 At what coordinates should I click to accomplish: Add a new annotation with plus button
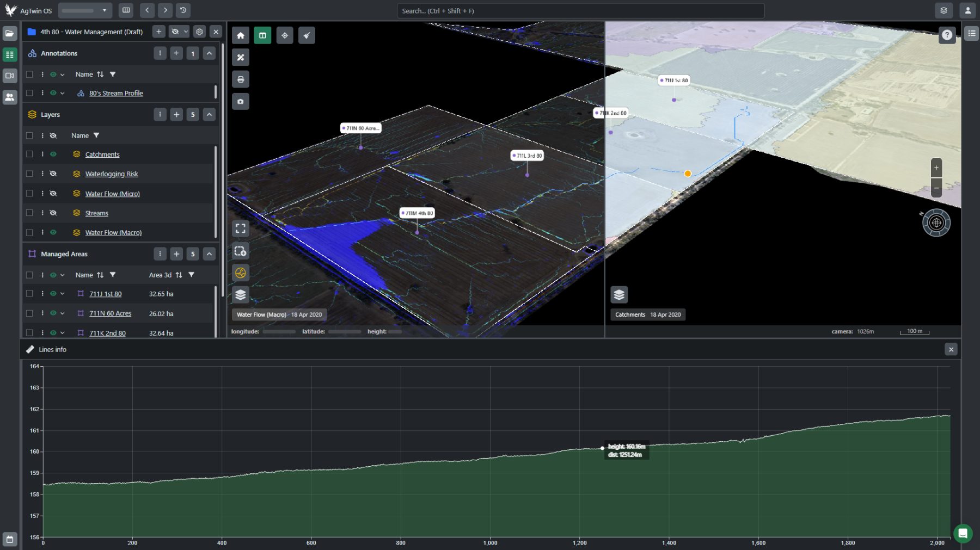pos(176,53)
